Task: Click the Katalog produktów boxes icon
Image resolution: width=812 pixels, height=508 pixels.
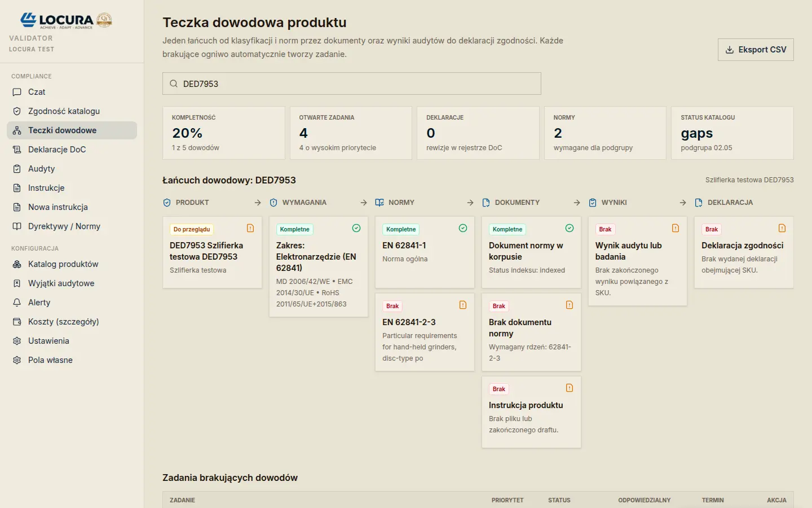Action: 17,264
